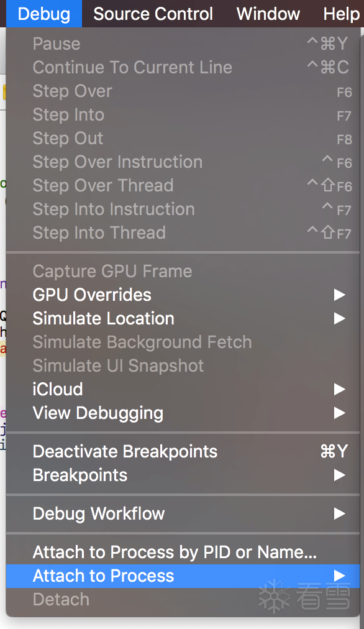Screen dimensions: 364x629
Task: Expand Debug Workflow submenu arrow
Action: tap(340, 514)
